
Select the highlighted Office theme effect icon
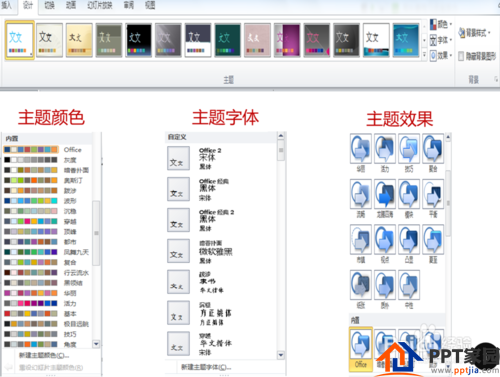(x=361, y=349)
